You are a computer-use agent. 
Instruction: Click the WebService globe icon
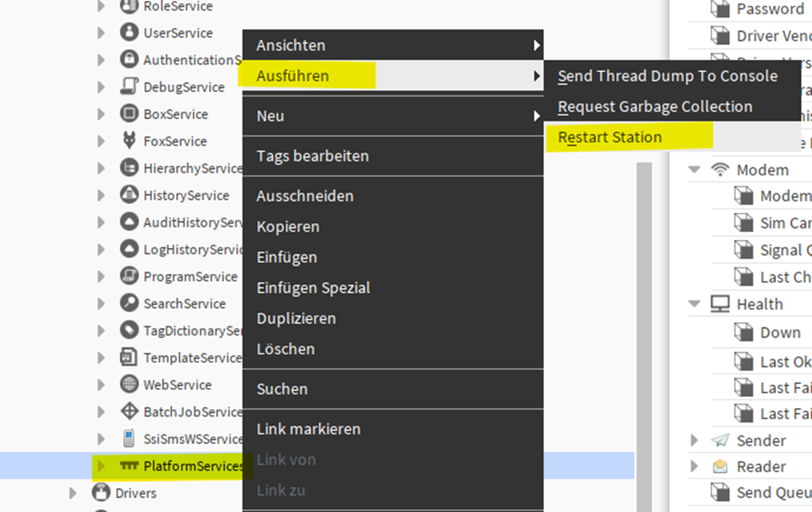coord(129,385)
